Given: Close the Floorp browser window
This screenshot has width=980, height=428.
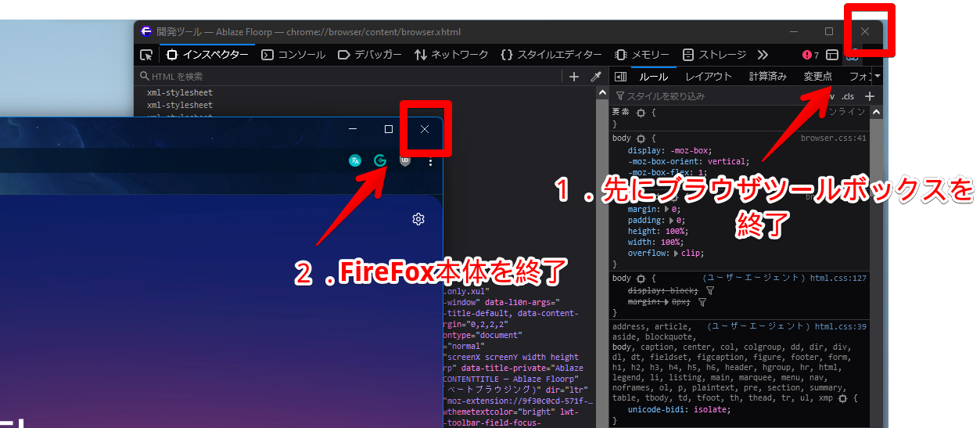Looking at the screenshot, I should (425, 129).
